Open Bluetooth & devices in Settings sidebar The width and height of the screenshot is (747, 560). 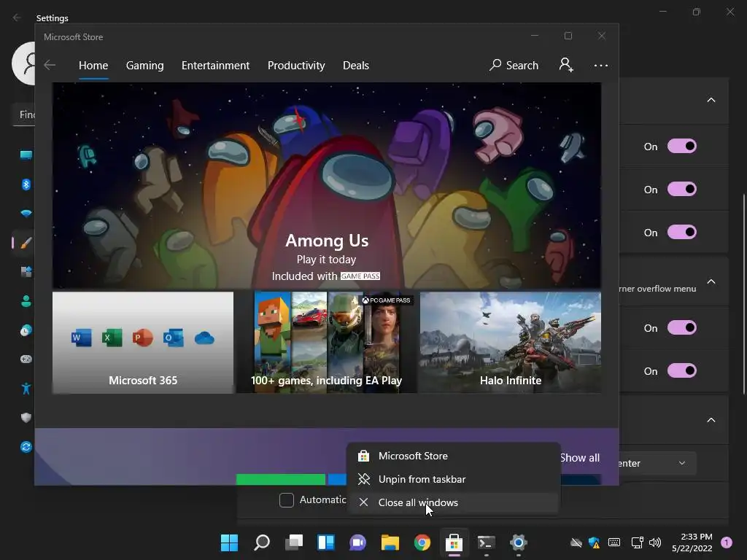(x=26, y=184)
